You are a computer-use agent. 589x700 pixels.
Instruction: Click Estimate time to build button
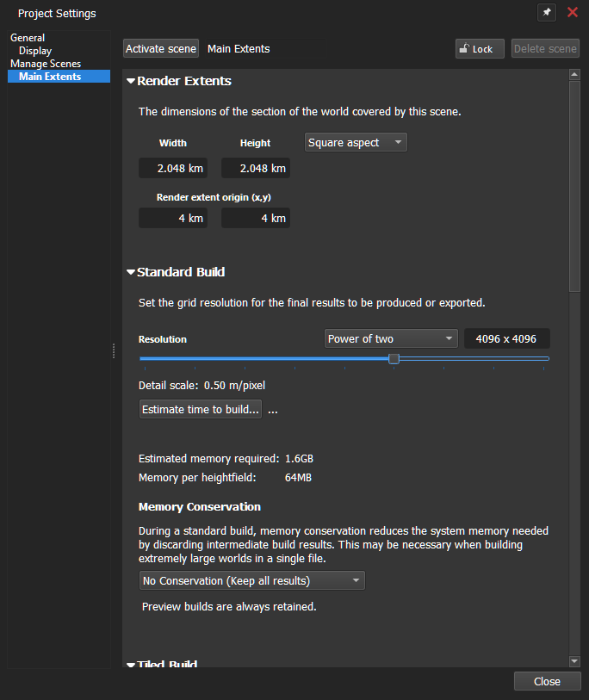(x=201, y=409)
